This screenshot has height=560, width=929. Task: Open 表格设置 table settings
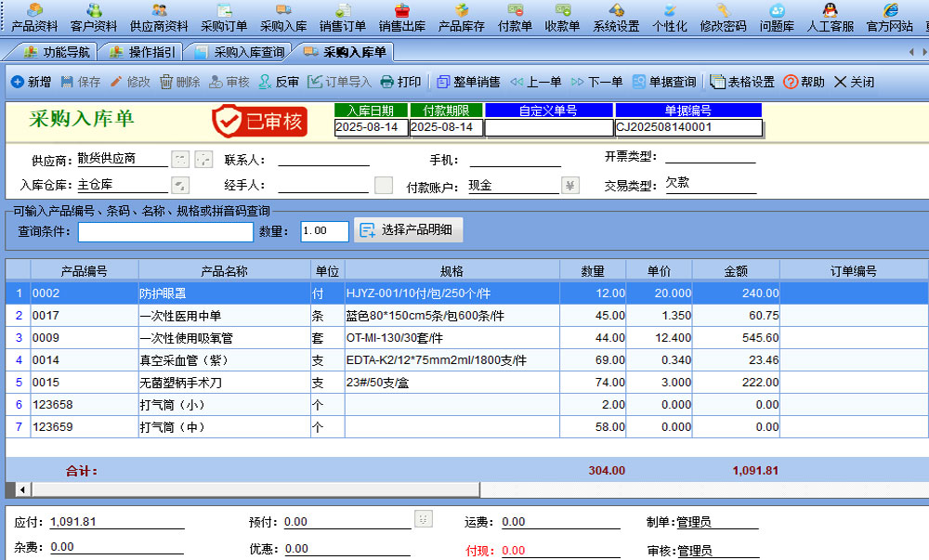pos(741,82)
